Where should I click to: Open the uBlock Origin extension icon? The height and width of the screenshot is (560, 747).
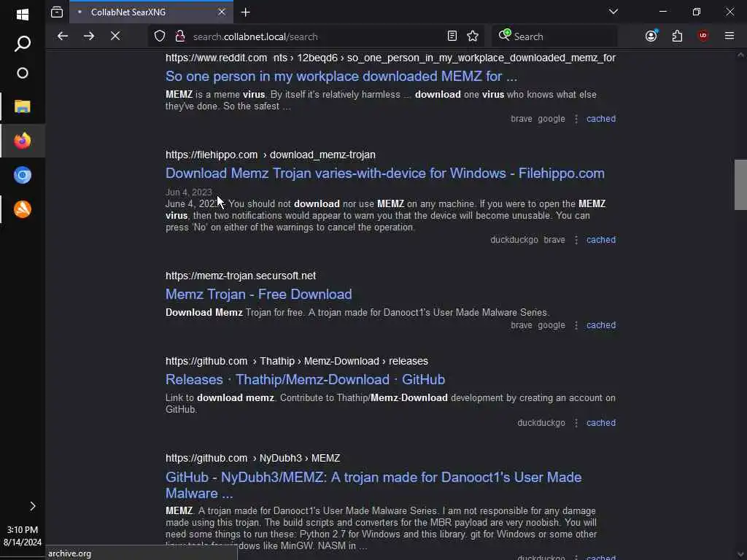(703, 36)
